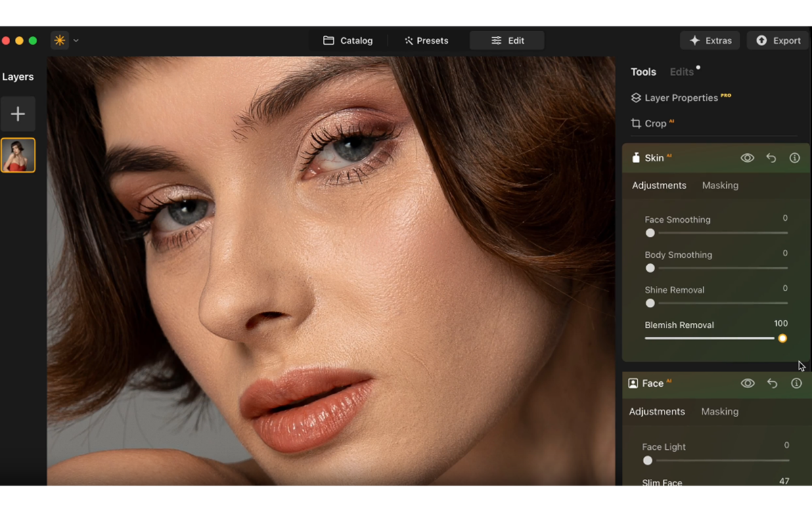Add a new layer with plus button
Viewport: 812px width, 512px height.
pyautogui.click(x=18, y=114)
